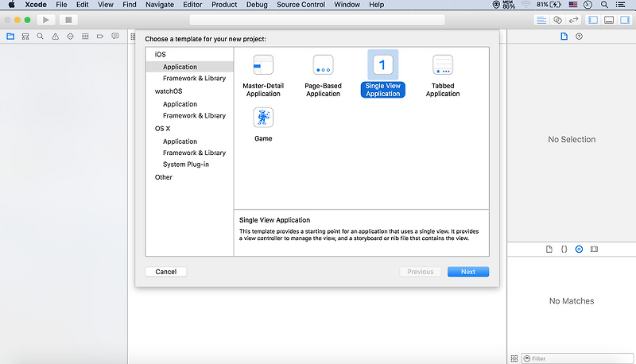Open the Project navigator

pyautogui.click(x=10, y=37)
